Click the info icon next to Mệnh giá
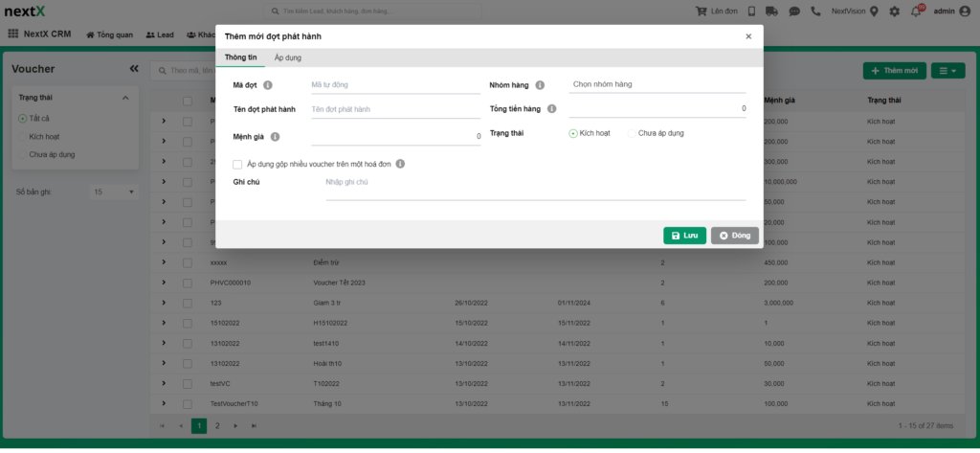The image size is (980, 453). tap(275, 137)
